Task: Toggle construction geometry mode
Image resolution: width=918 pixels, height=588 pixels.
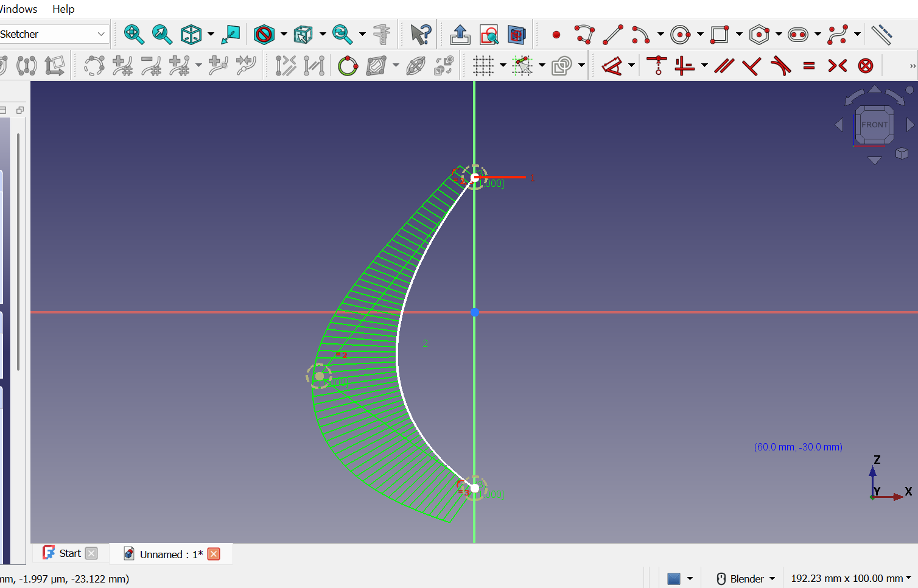Action: (881, 34)
